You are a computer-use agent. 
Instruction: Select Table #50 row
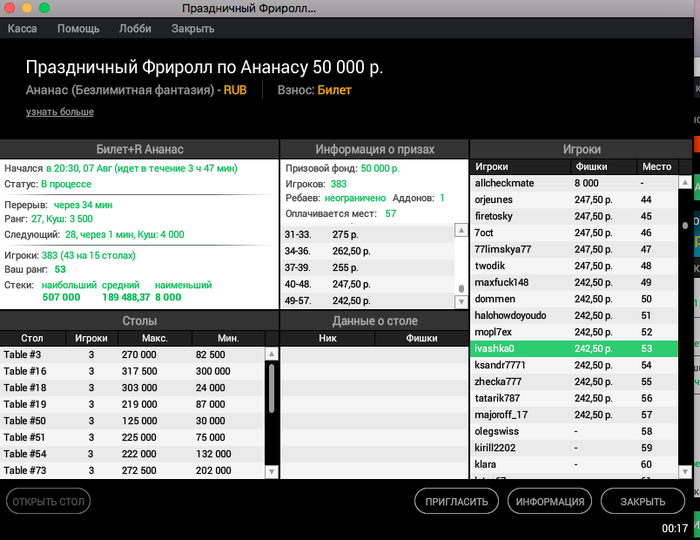(x=133, y=421)
